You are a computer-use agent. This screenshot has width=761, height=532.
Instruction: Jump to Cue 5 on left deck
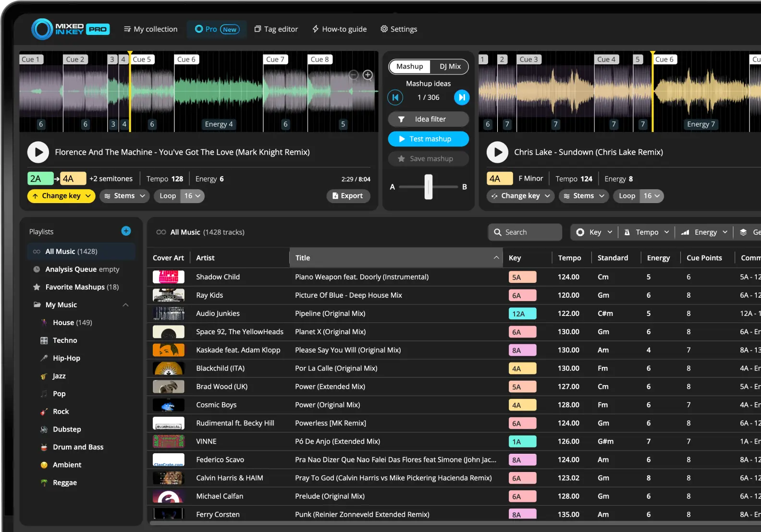tap(143, 60)
